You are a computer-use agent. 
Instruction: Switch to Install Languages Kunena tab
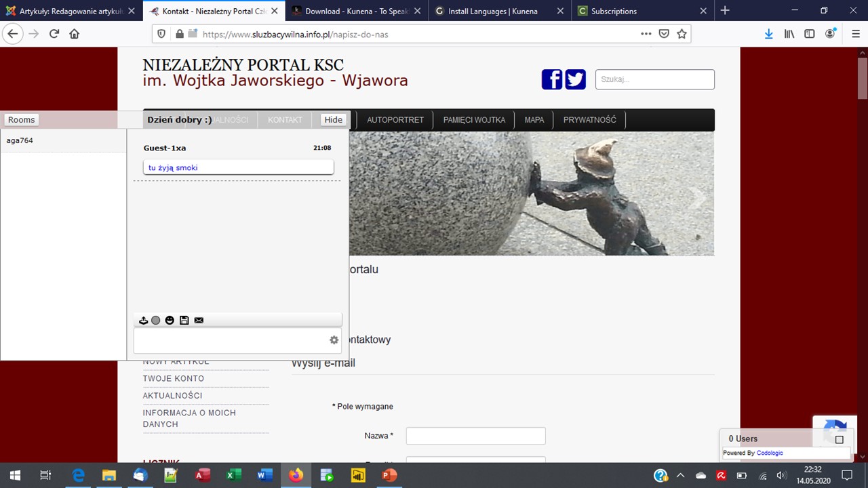[500, 11]
